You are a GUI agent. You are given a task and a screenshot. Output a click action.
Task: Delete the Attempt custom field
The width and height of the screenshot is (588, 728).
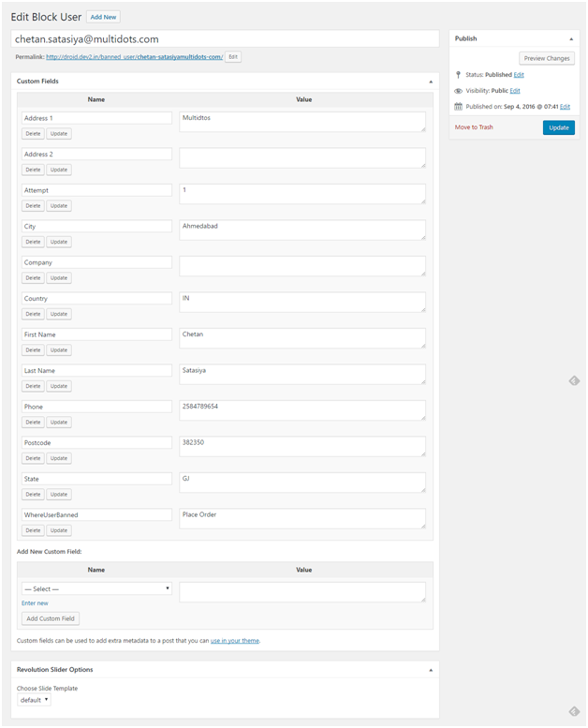click(x=33, y=206)
